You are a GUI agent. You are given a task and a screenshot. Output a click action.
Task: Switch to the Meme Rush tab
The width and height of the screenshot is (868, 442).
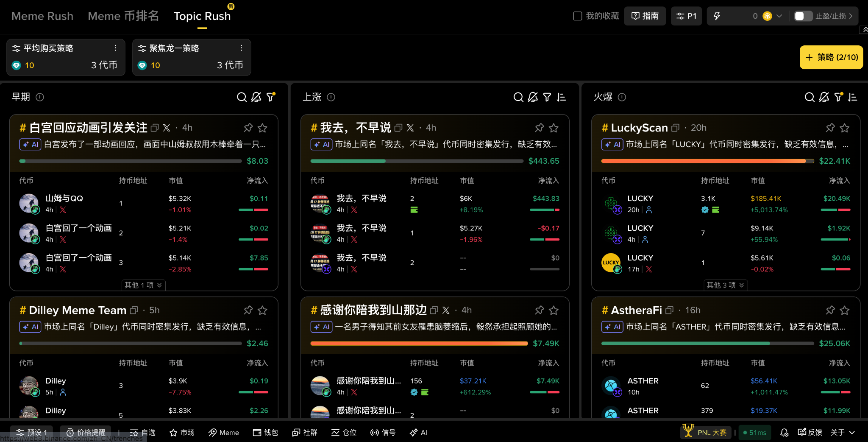click(42, 16)
